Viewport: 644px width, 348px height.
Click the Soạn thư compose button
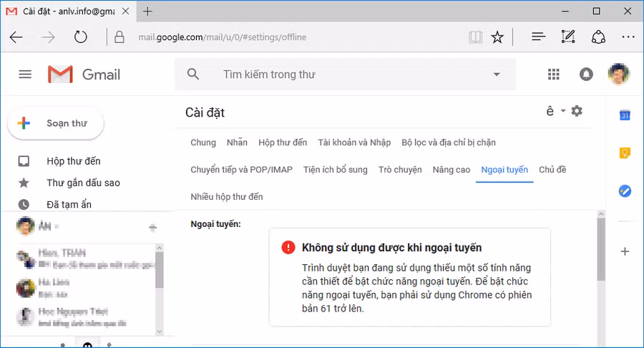(56, 123)
